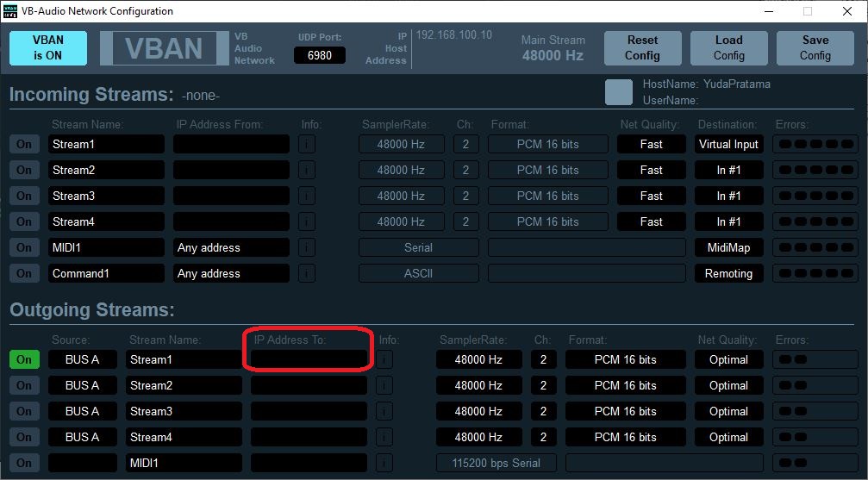The width and height of the screenshot is (868, 480).
Task: Click the Reset Config button
Action: 643,48
